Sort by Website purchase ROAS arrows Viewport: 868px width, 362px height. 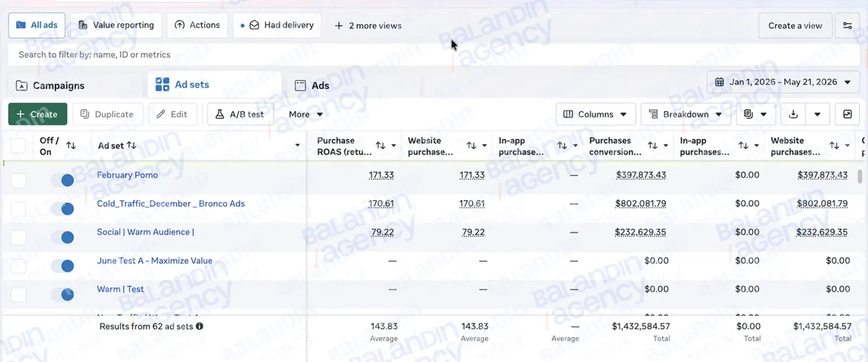tap(471, 145)
